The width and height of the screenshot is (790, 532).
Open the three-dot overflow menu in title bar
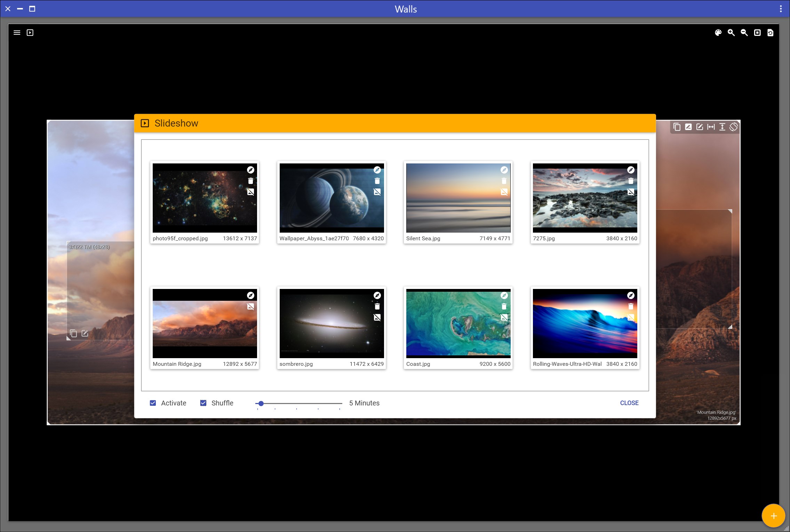(x=781, y=9)
